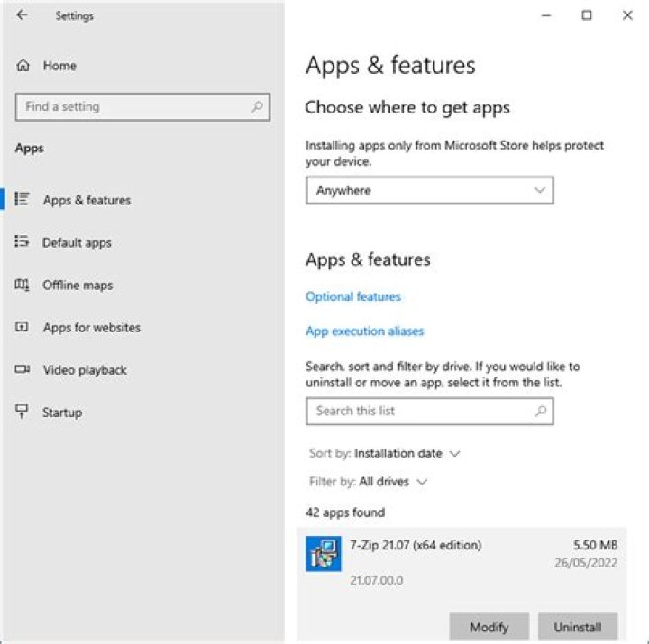Click magnifier icon in Search this list
The width and height of the screenshot is (649, 644).
(541, 411)
